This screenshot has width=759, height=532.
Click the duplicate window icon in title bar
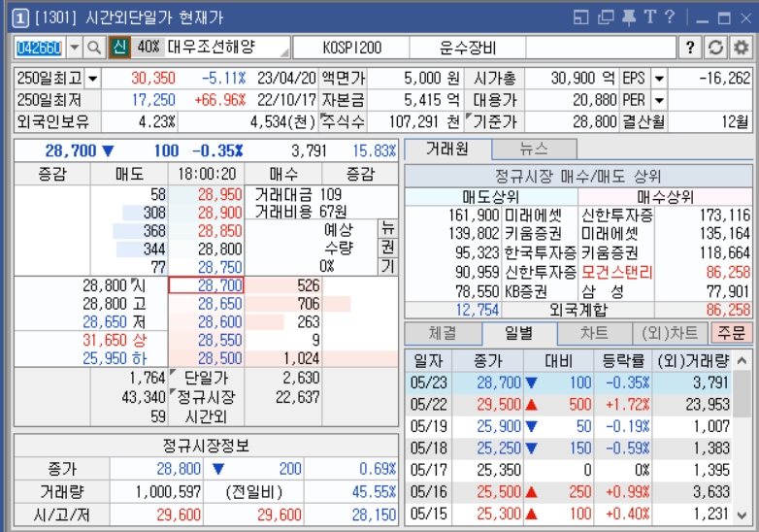point(605,17)
